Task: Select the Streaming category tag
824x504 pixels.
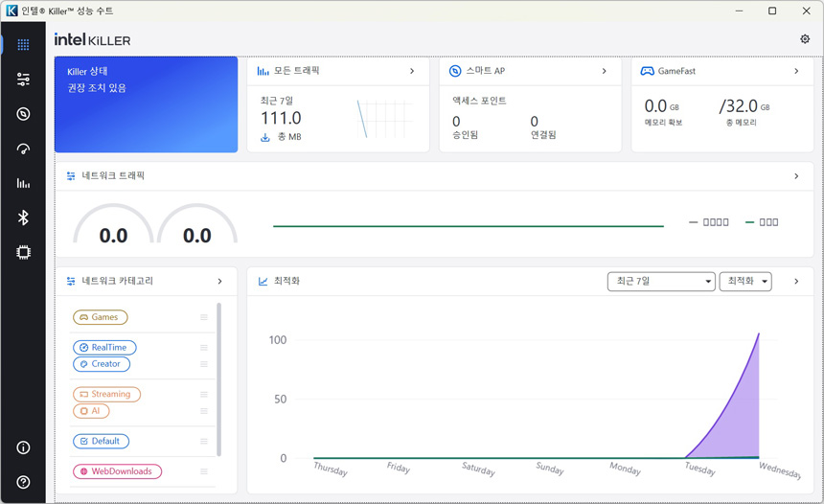Action: 106,394
